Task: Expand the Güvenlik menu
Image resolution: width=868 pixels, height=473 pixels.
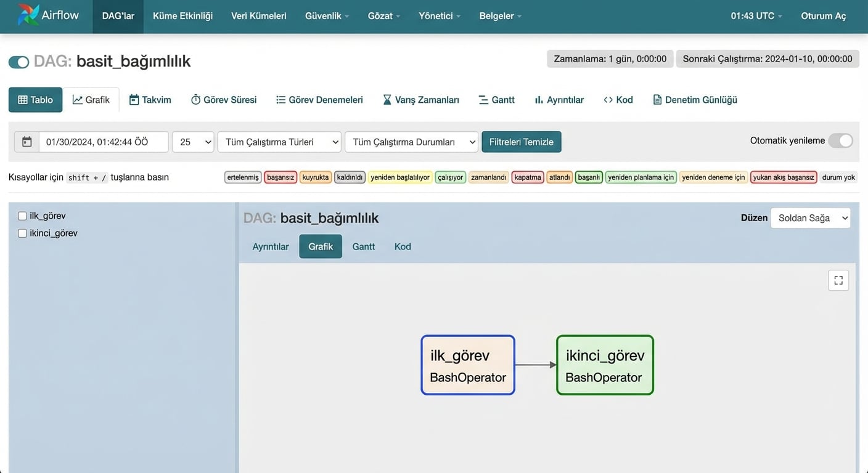Action: point(327,16)
